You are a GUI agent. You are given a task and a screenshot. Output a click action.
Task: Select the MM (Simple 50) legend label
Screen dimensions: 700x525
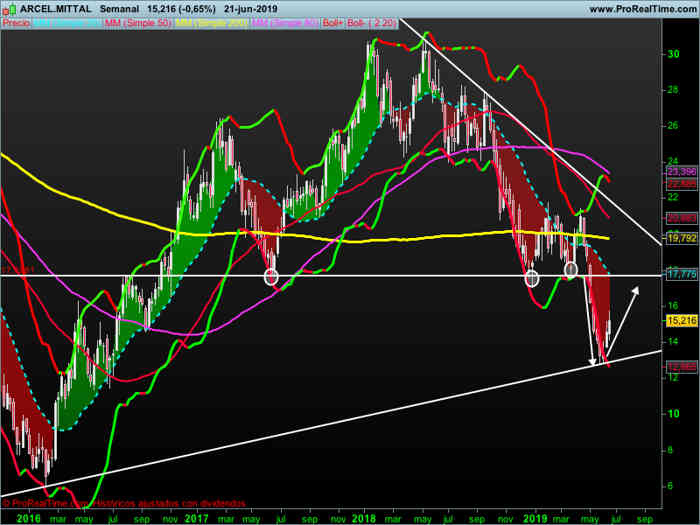pos(138,23)
